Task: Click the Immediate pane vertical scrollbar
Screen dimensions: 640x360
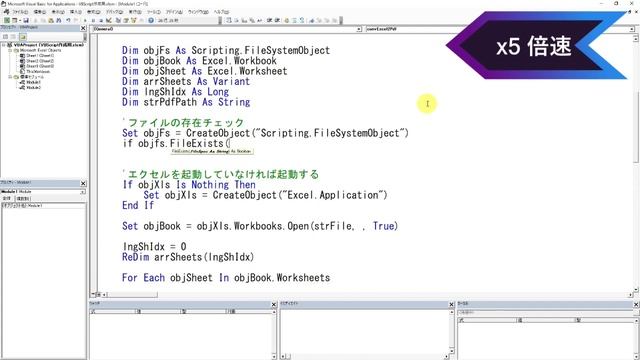Action: tap(451, 331)
